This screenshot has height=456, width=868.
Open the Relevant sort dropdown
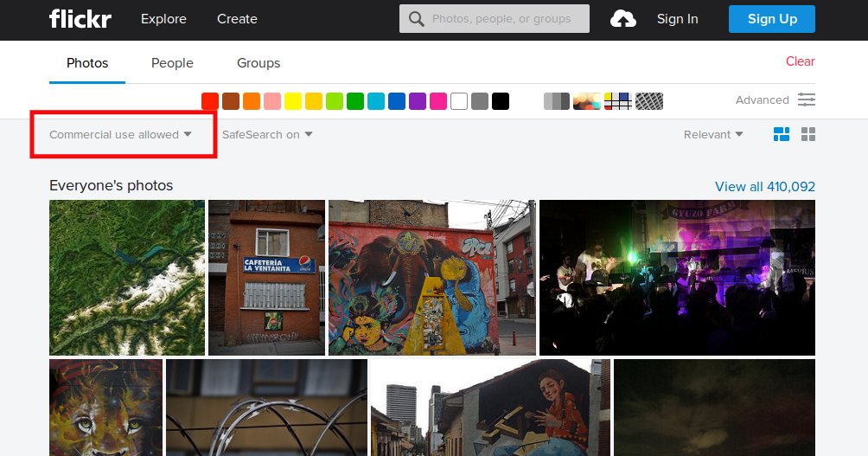[712, 135]
